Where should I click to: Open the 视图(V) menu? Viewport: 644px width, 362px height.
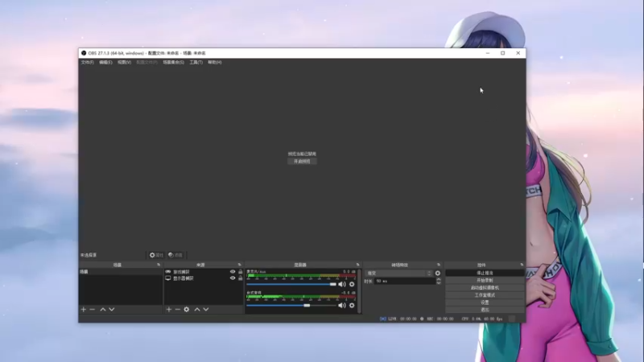pos(125,63)
